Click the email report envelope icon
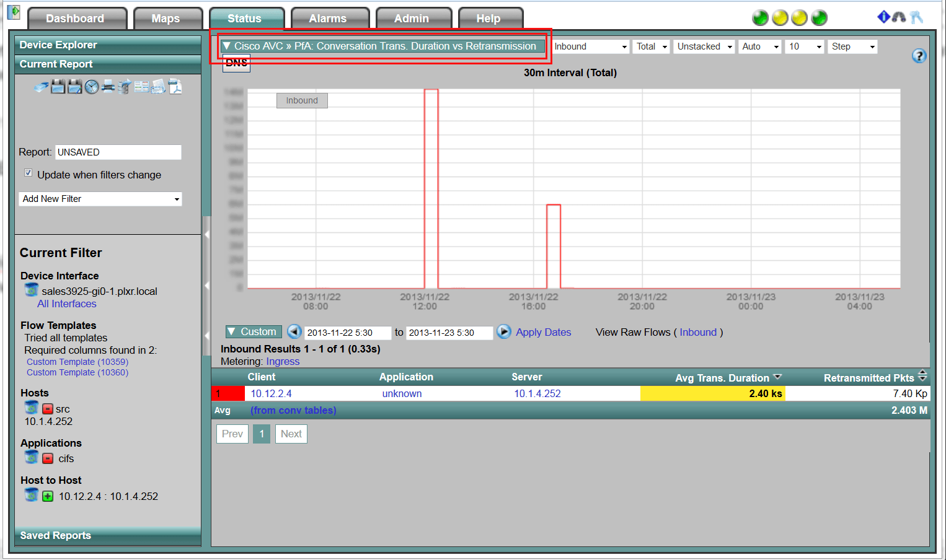Viewport: 946px width, 560px height. (158, 87)
